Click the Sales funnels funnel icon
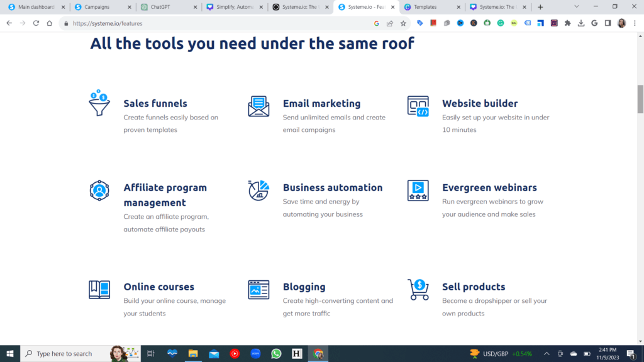The image size is (644, 362). pyautogui.click(x=99, y=104)
